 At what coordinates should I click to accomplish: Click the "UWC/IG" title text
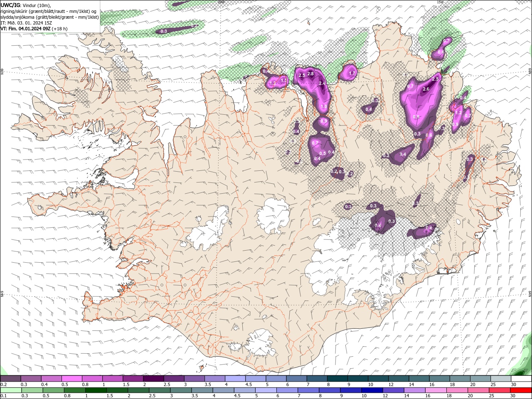coord(10,5)
